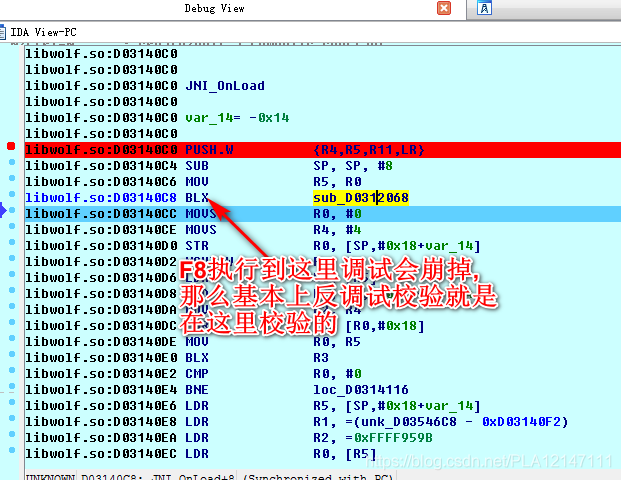621x480 pixels.
Task: Toggle breakpoint dot at D03140C4 SUB line
Action: click(x=12, y=162)
